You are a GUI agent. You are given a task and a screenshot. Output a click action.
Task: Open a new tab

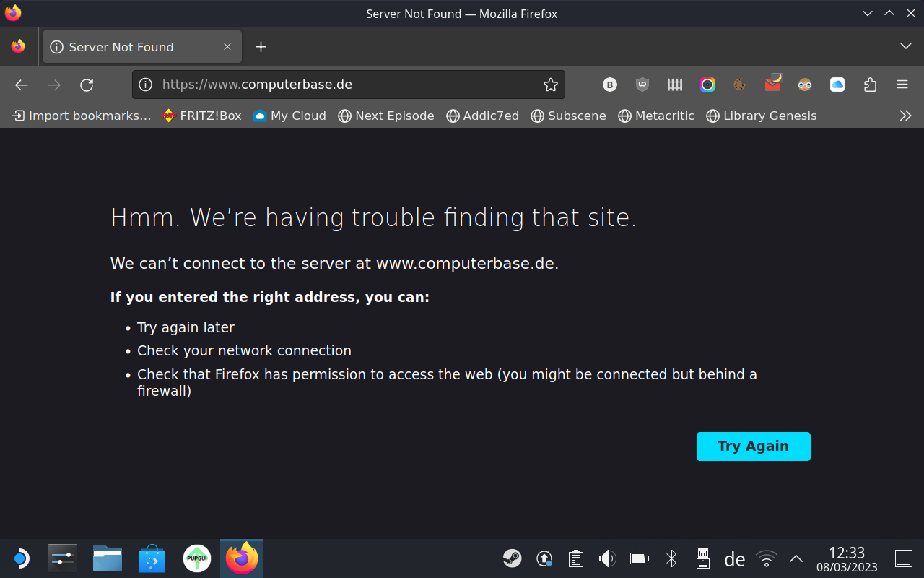[x=261, y=47]
